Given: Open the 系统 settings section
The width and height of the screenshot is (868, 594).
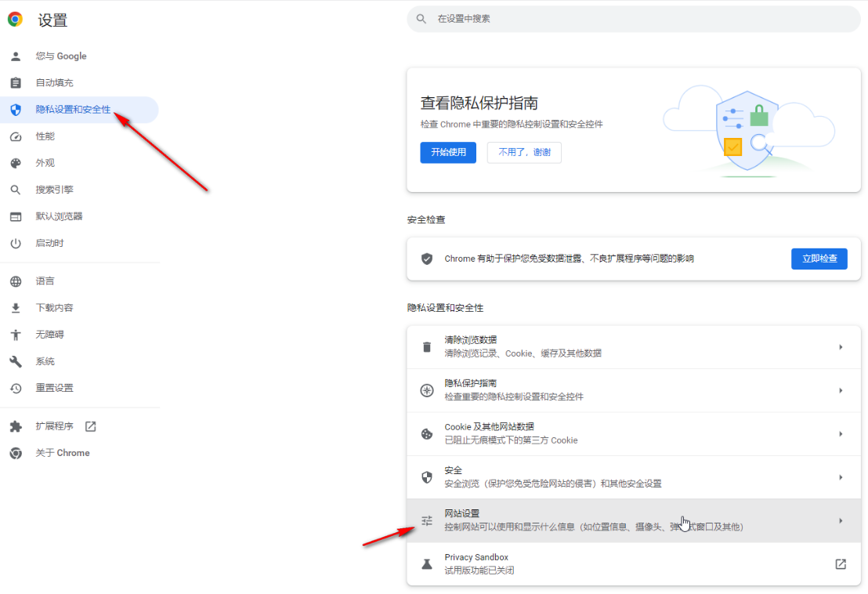Looking at the screenshot, I should pyautogui.click(x=45, y=361).
